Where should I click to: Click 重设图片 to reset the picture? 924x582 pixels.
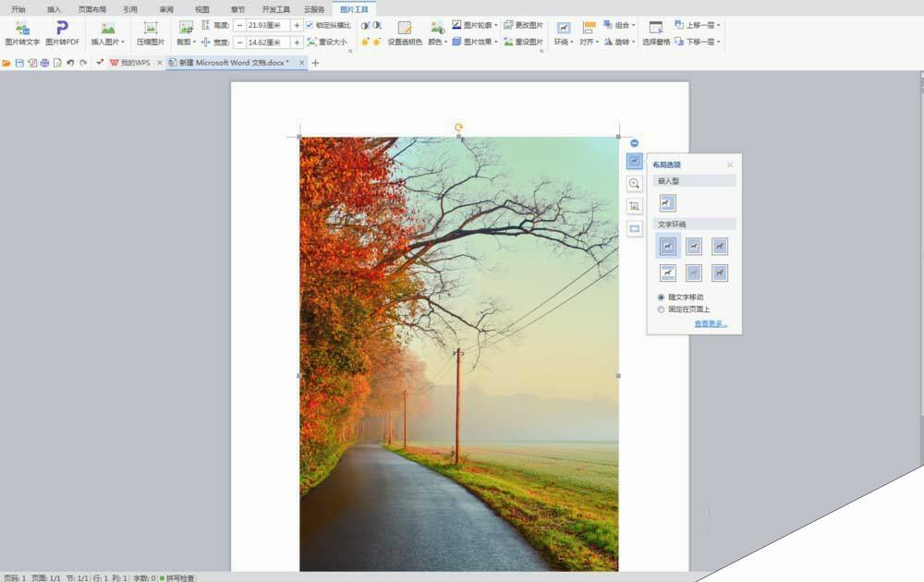coord(529,41)
